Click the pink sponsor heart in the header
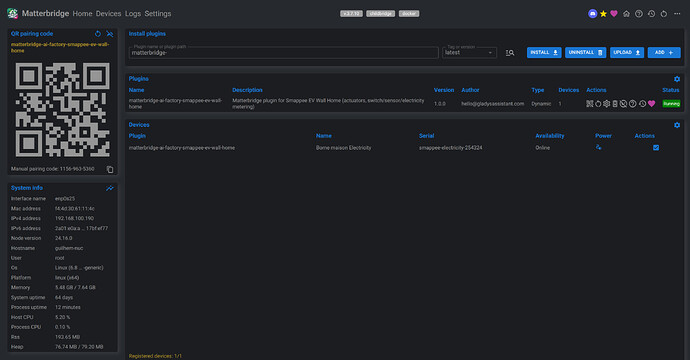The width and height of the screenshot is (690, 360). [614, 14]
